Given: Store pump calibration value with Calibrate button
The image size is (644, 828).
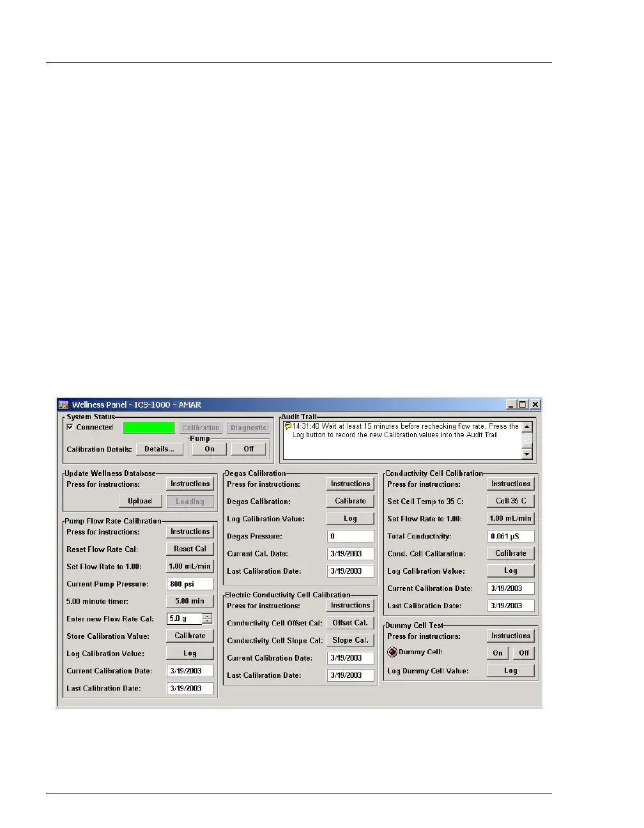Looking at the screenshot, I should click(190, 636).
